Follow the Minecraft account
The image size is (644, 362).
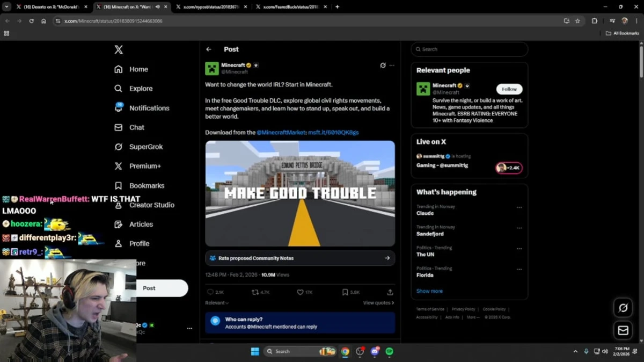pyautogui.click(x=509, y=89)
